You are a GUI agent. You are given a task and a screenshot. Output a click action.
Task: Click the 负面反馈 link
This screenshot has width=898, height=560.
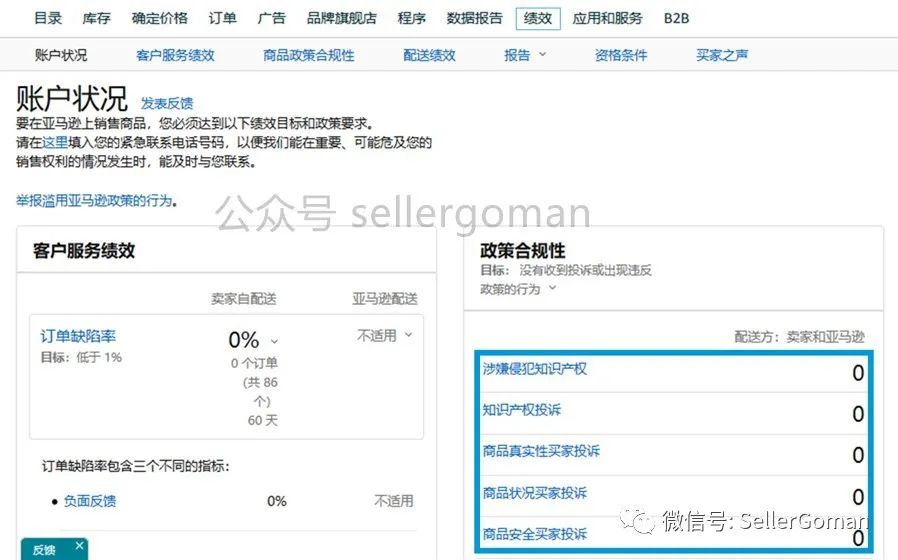click(90, 500)
